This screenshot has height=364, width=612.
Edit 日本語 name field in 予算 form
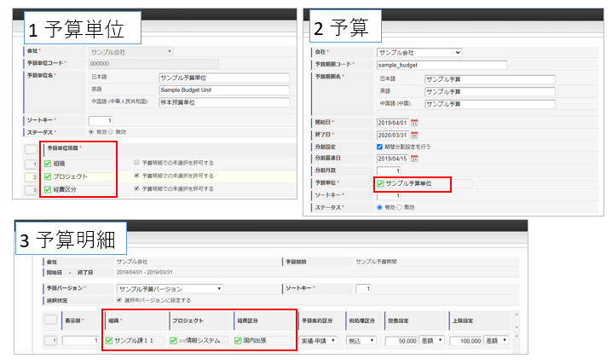490,79
